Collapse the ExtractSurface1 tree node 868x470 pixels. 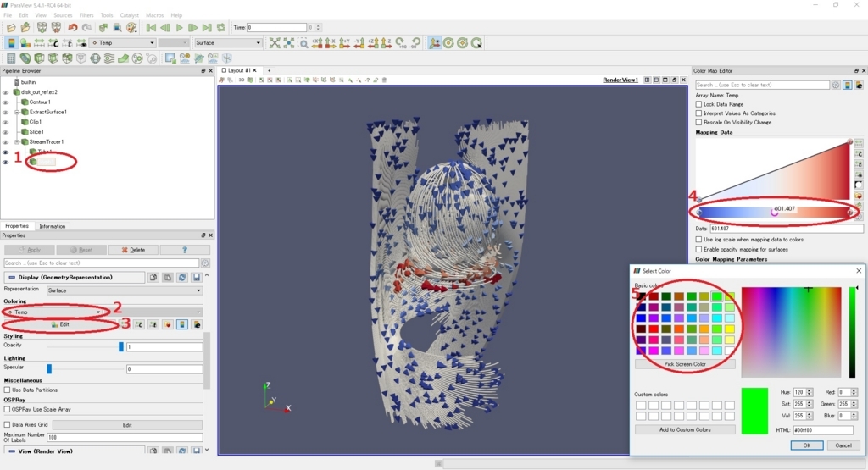17,113
